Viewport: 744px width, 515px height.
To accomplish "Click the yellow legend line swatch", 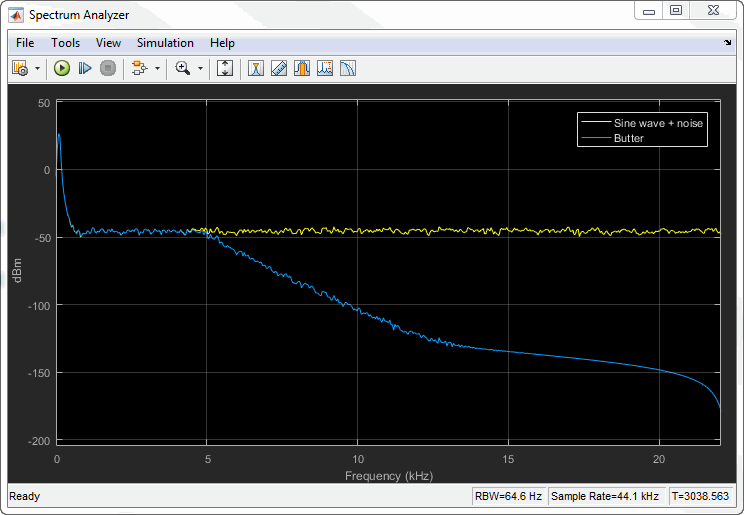I will [596, 122].
